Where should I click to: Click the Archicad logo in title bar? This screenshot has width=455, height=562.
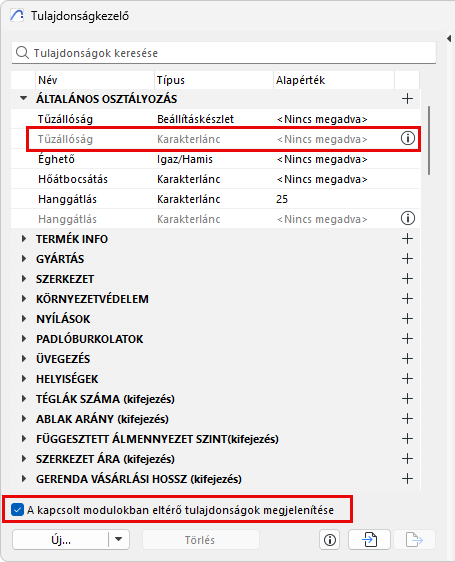(x=17, y=16)
